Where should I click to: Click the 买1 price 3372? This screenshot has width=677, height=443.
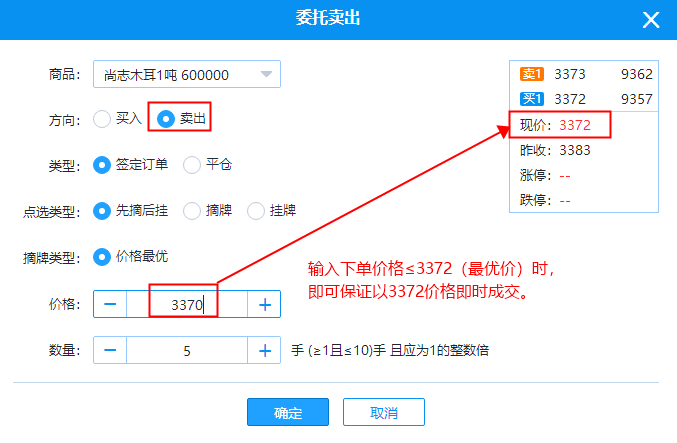pos(569,99)
